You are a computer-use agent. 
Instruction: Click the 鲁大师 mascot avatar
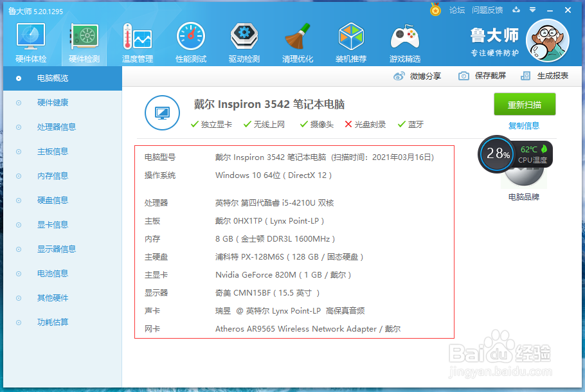(547, 40)
